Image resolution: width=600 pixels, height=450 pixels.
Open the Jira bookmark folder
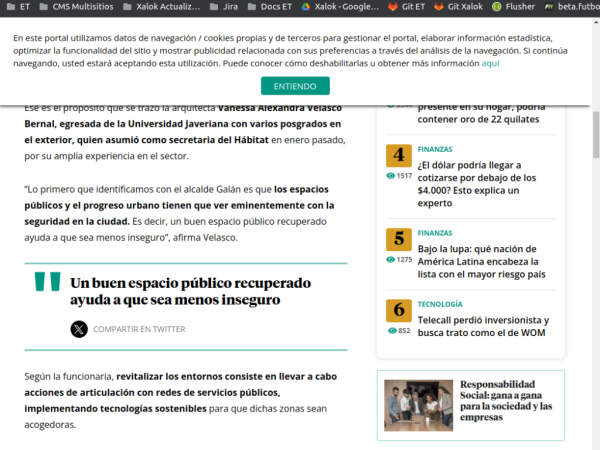224,7
